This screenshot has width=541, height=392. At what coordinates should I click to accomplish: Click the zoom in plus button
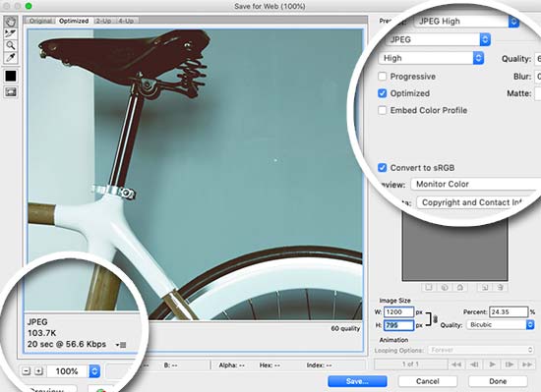pos(38,371)
